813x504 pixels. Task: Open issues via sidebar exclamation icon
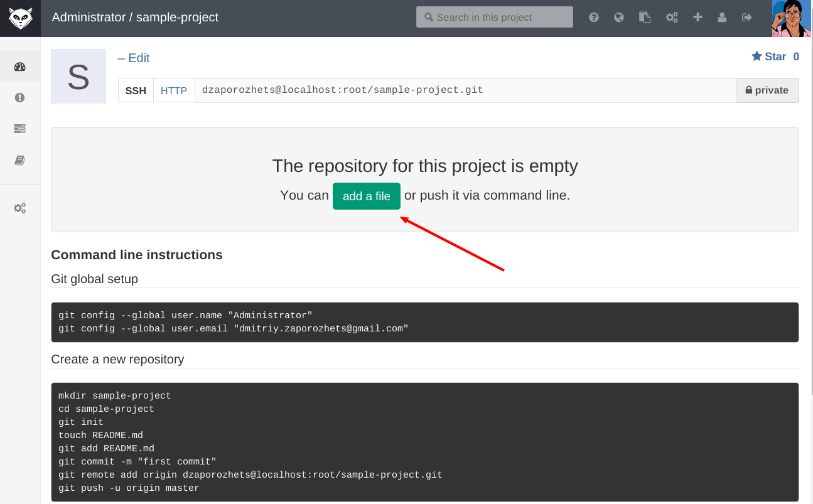(x=20, y=97)
